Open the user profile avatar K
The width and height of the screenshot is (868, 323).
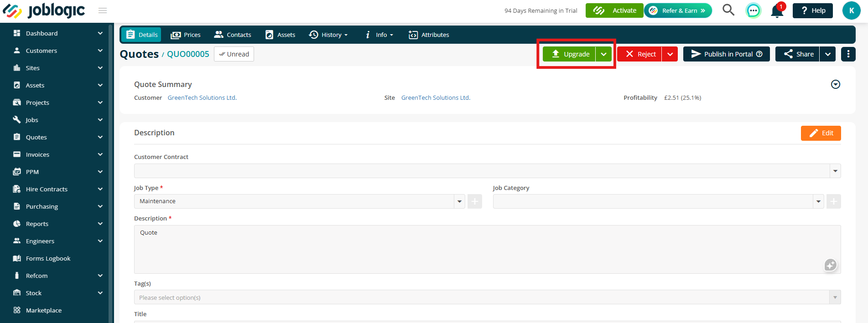tap(851, 10)
